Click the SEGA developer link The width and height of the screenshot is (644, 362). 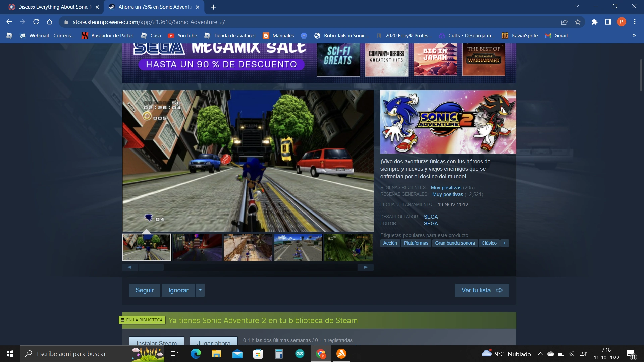click(431, 217)
